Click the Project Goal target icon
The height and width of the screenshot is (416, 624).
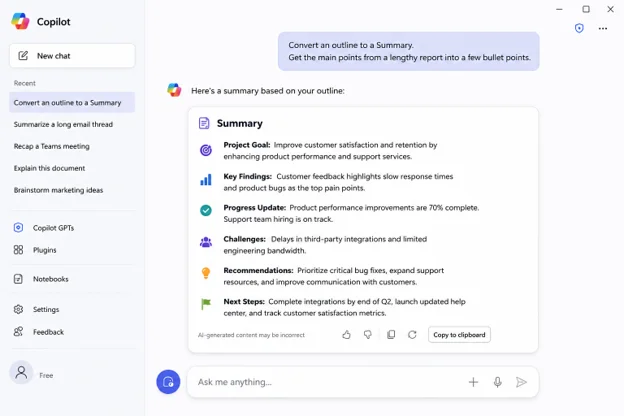(206, 150)
